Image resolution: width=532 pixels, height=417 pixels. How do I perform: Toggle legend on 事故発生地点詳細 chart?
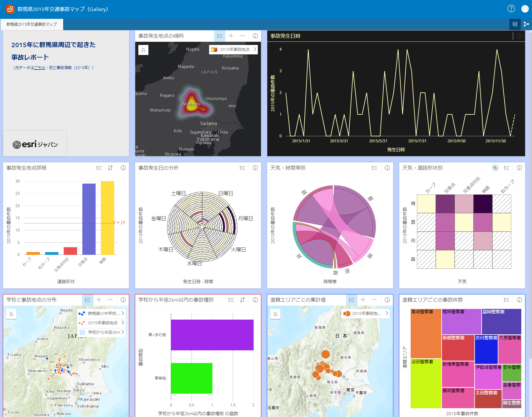pyautogui.click(x=99, y=168)
